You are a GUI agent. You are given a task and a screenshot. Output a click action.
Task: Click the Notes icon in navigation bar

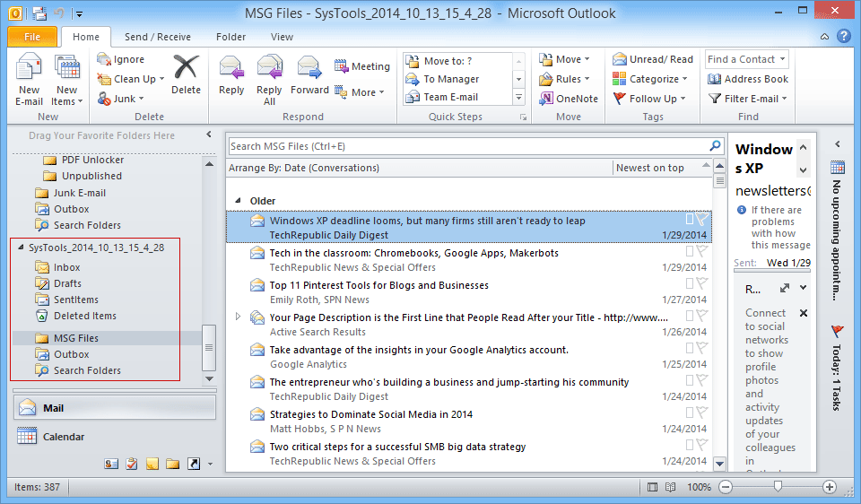pos(152,464)
